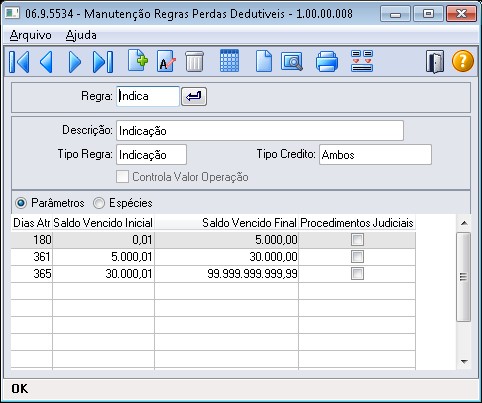Go to the first record

coord(19,62)
